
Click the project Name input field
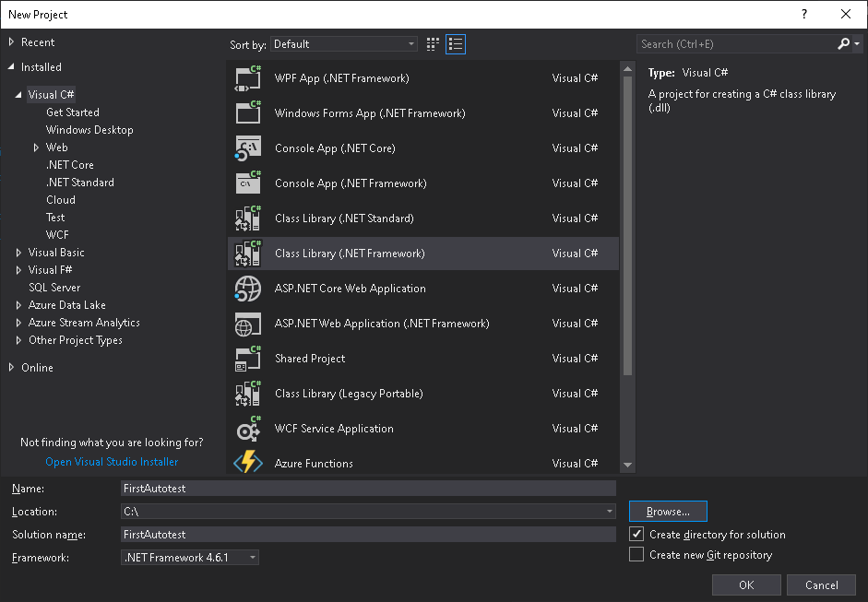[367, 489]
